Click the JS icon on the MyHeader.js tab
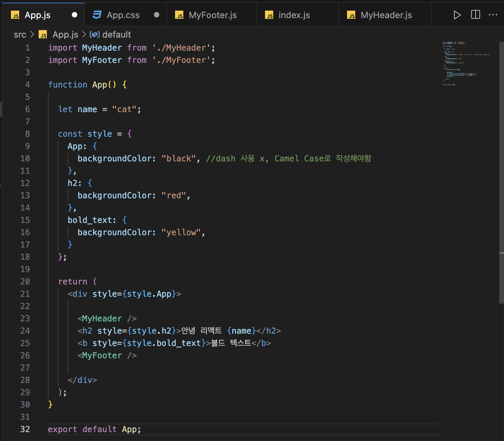Screen dimensions: 504x441 click(x=351, y=15)
